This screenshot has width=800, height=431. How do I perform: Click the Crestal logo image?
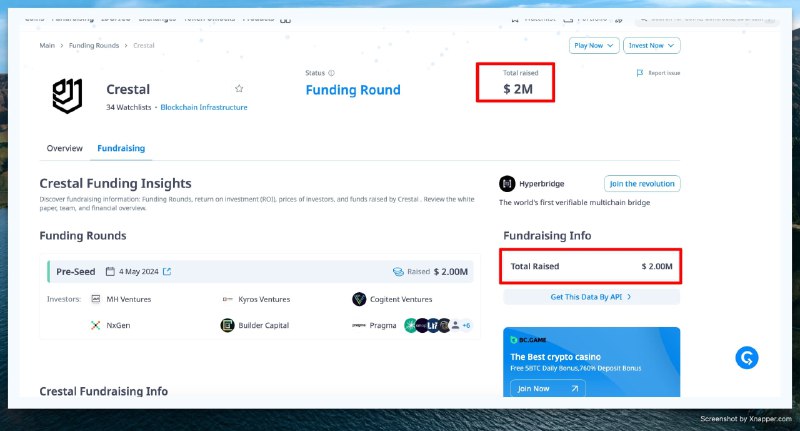[x=67, y=96]
